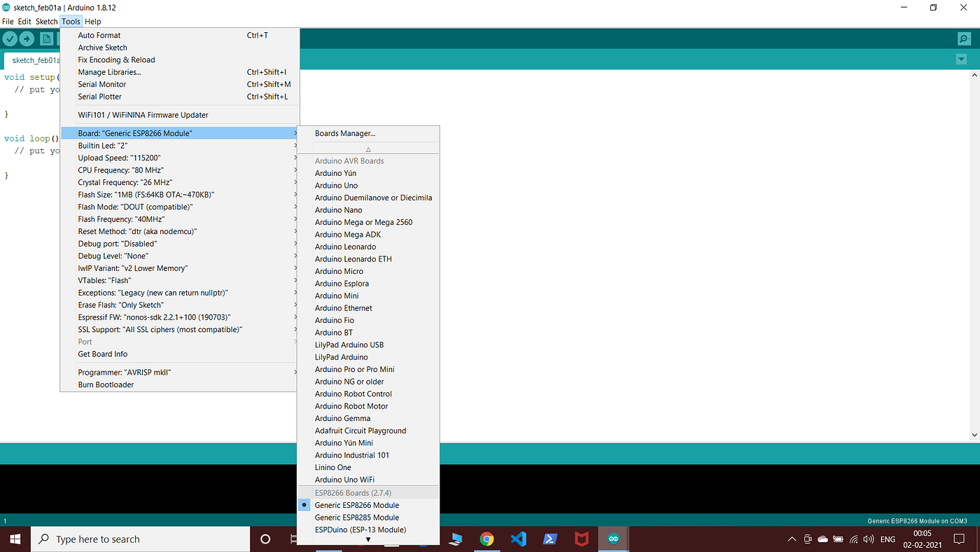The height and width of the screenshot is (552, 980).
Task: Expand the Upload Speed 115200 submenu
Action: (179, 158)
